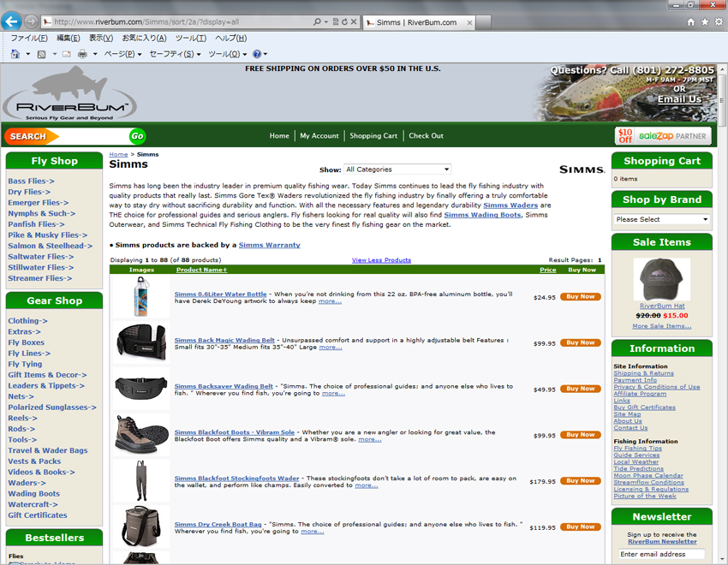This screenshot has width=728, height=565.
Task: Open Favorites with the star icon
Action: tap(705, 21)
